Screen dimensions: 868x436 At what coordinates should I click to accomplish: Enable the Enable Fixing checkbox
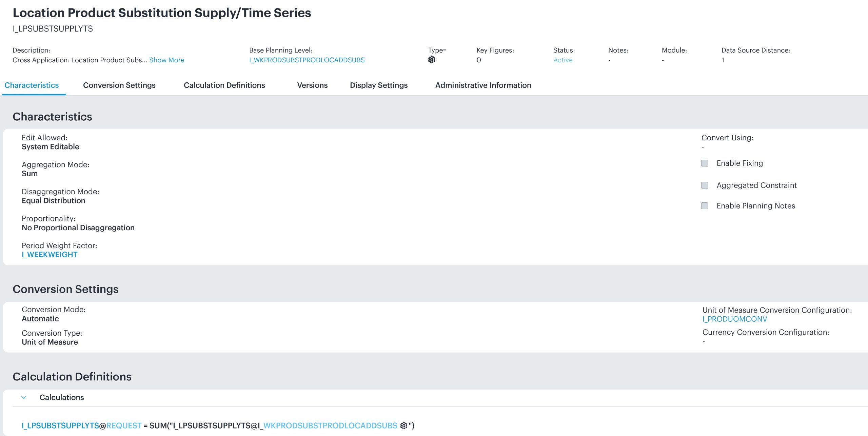[x=705, y=163]
